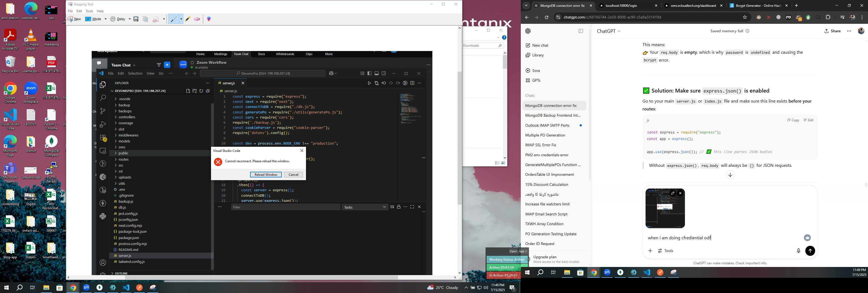Edit the attached image thumbnail pencil

click(673, 193)
